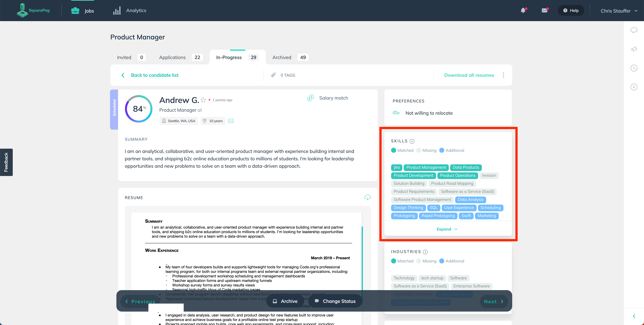Click the Data Analysis skill tag

pyautogui.click(x=470, y=200)
